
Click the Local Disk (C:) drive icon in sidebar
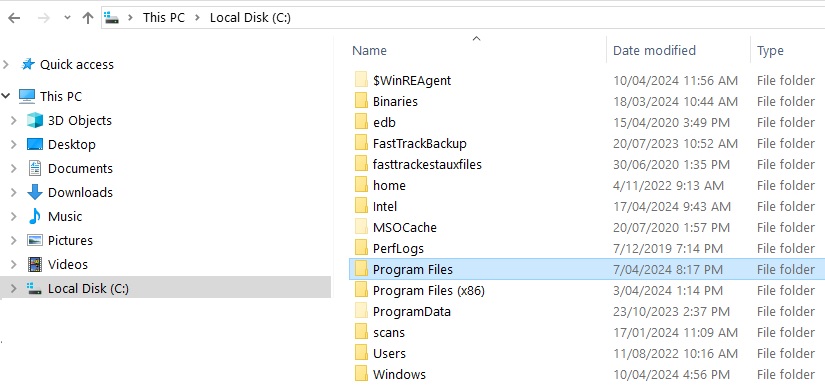tap(35, 288)
